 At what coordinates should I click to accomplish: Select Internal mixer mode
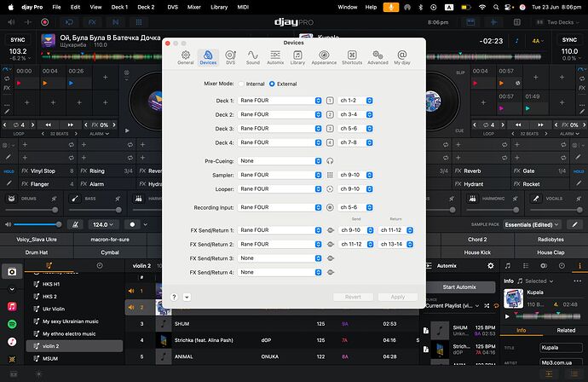pyautogui.click(x=241, y=84)
